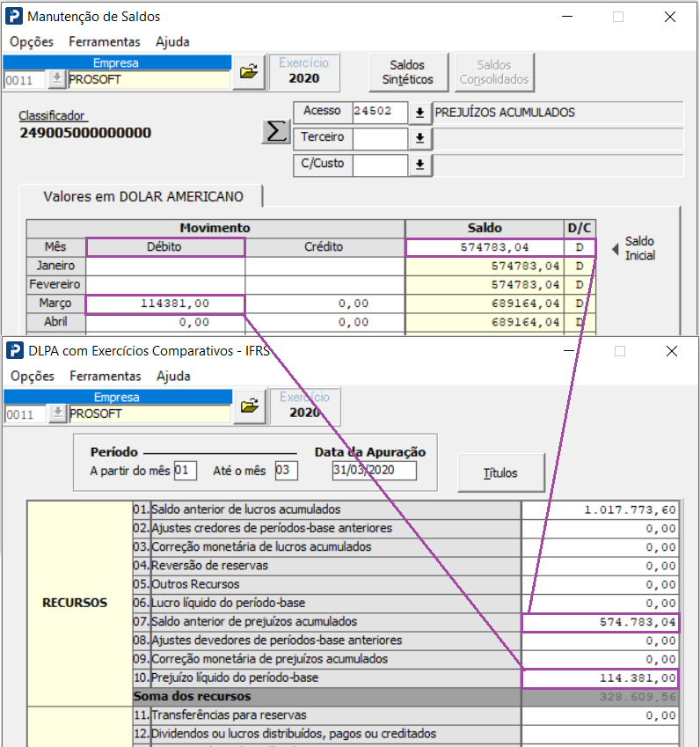Focus the empty Terceiro field
The width and height of the screenshot is (700, 747).
pos(380,139)
